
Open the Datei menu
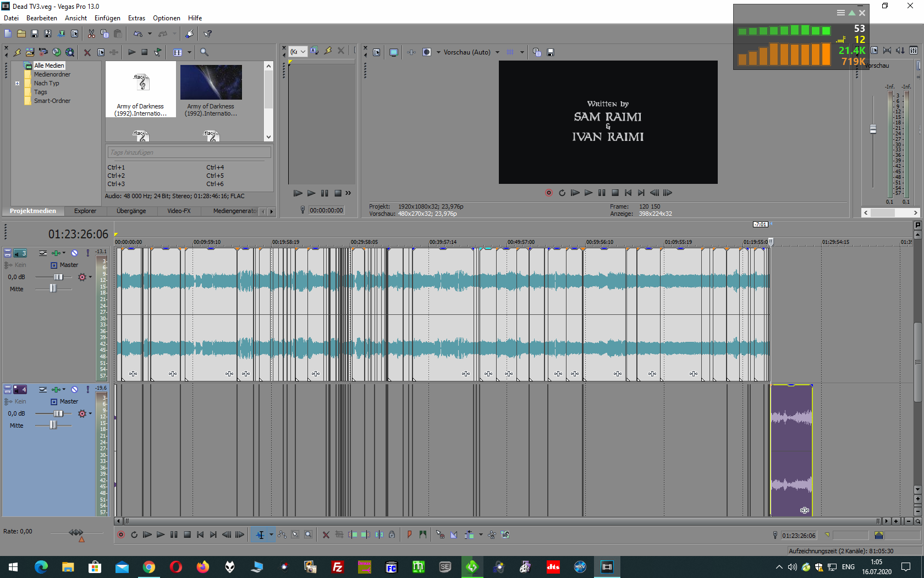point(11,18)
